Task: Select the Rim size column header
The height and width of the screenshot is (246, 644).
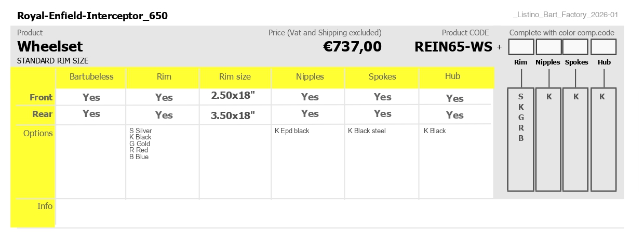Action: tap(235, 76)
